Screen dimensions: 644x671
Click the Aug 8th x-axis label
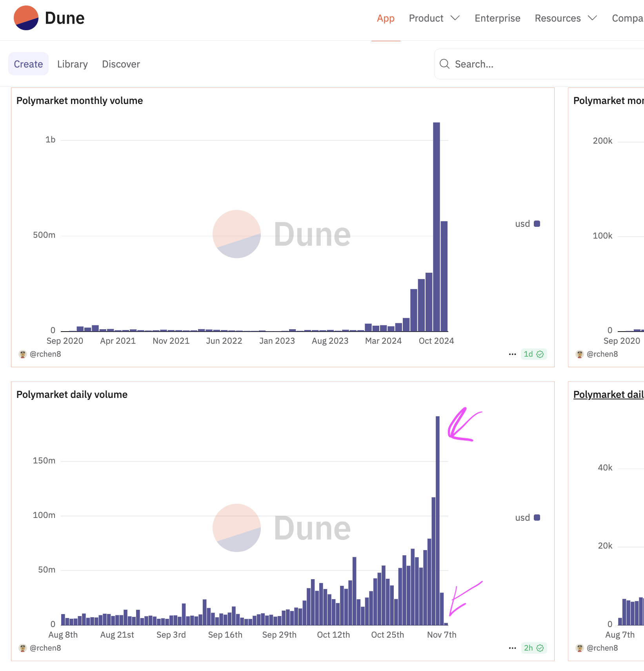tap(63, 635)
